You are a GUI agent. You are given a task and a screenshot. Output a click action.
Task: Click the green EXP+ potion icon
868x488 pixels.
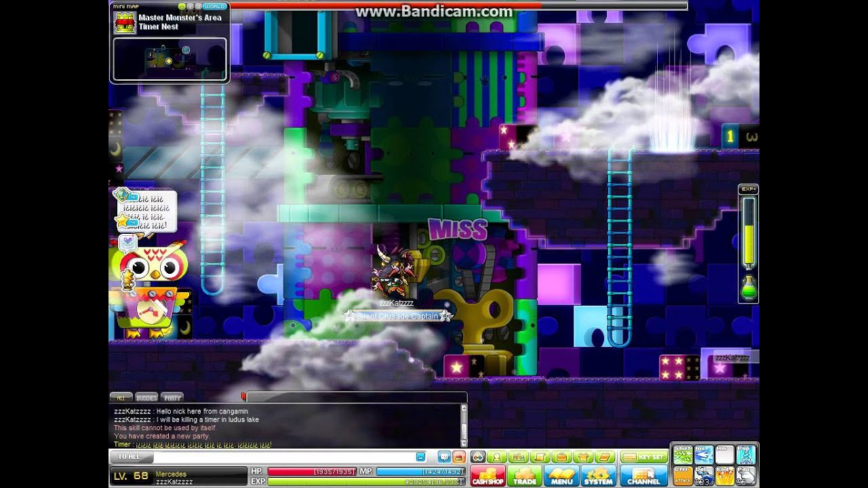pyautogui.click(x=749, y=287)
